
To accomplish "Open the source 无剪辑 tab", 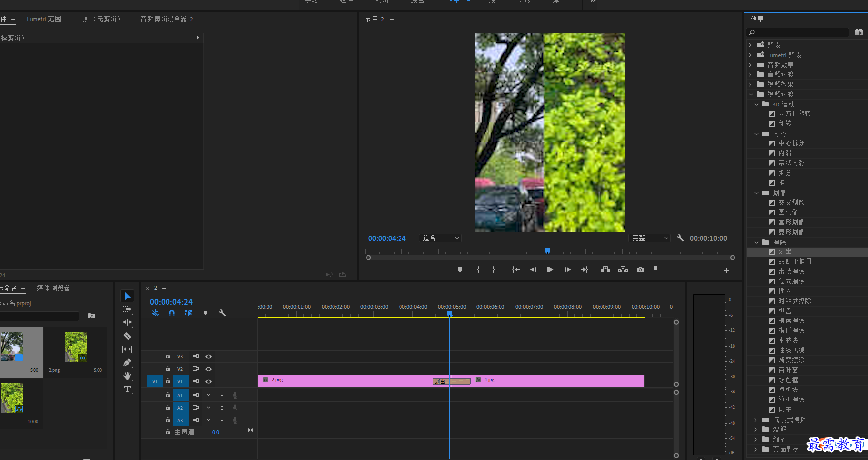I will click(x=101, y=19).
